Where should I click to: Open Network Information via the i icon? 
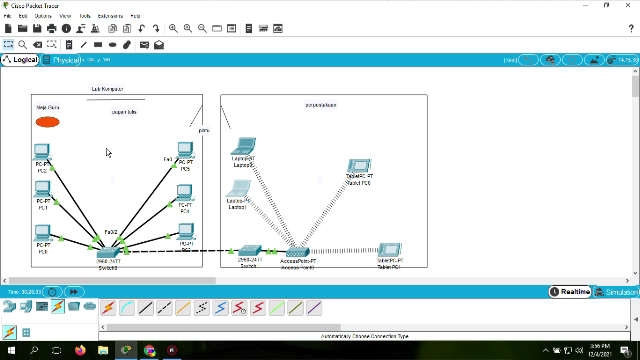click(x=66, y=28)
